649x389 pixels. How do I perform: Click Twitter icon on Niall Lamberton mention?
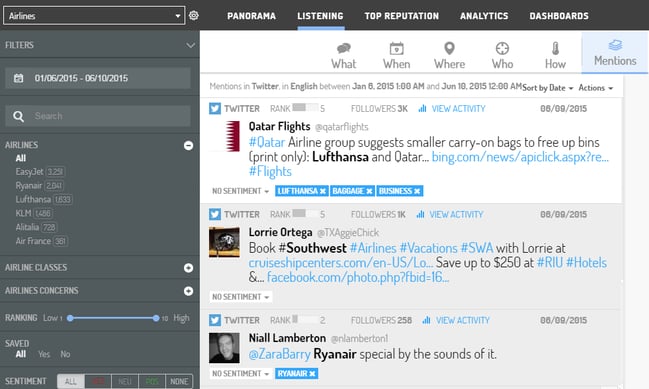click(x=215, y=320)
